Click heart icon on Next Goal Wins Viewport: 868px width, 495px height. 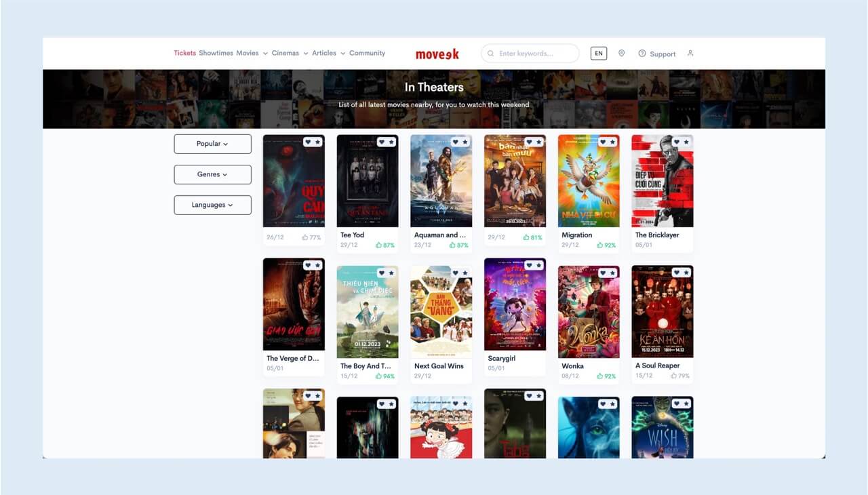(456, 273)
